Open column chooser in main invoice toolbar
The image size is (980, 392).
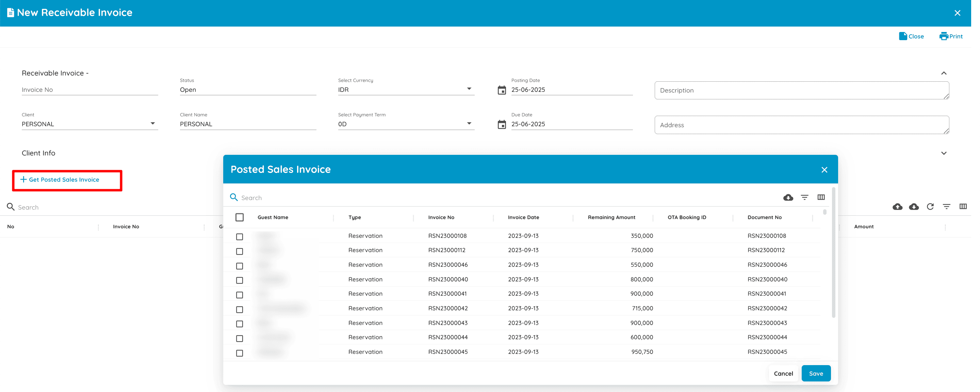click(x=963, y=207)
